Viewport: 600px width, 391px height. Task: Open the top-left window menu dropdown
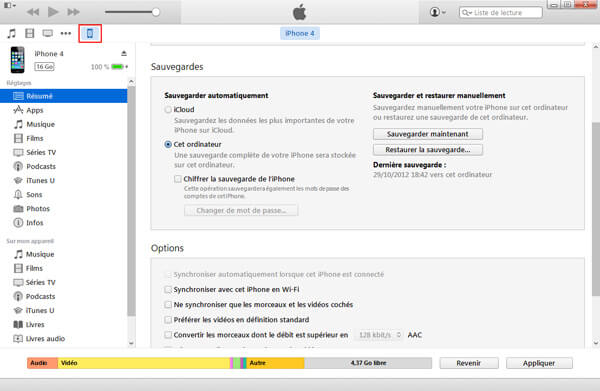click(x=10, y=5)
